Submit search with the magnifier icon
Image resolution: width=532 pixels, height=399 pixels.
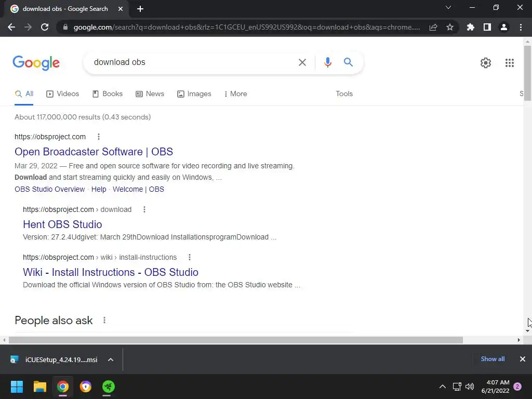tap(348, 62)
